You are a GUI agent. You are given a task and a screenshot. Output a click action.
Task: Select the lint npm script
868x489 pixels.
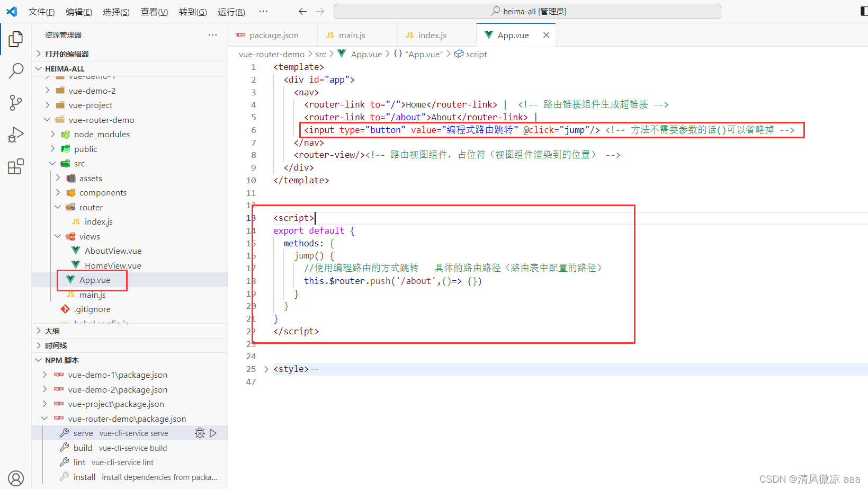[x=130, y=462]
